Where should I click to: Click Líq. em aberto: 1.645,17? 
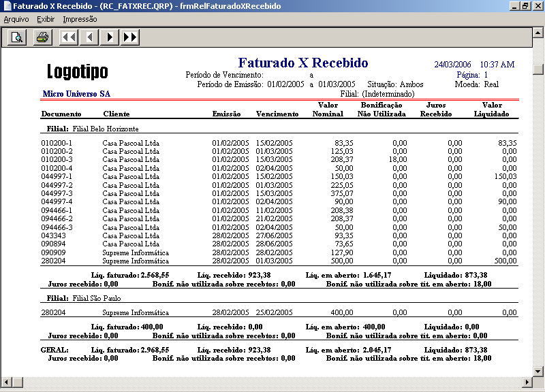click(348, 276)
